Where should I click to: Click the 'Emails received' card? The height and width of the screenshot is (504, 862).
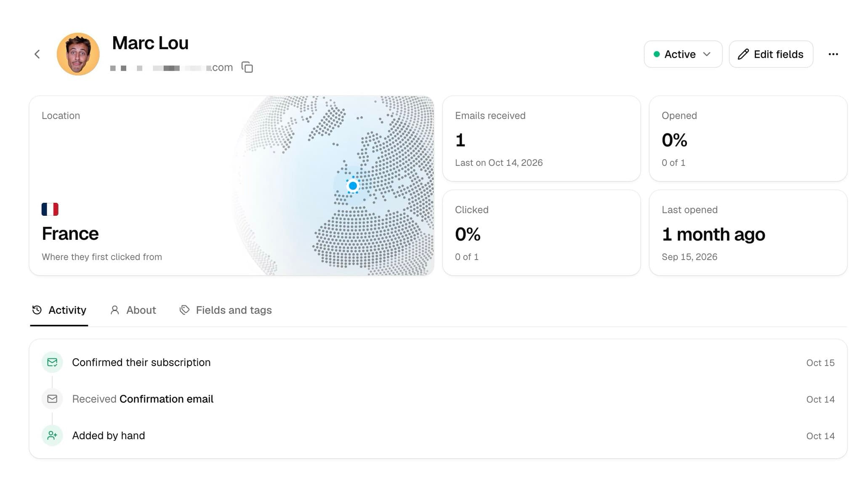click(541, 138)
